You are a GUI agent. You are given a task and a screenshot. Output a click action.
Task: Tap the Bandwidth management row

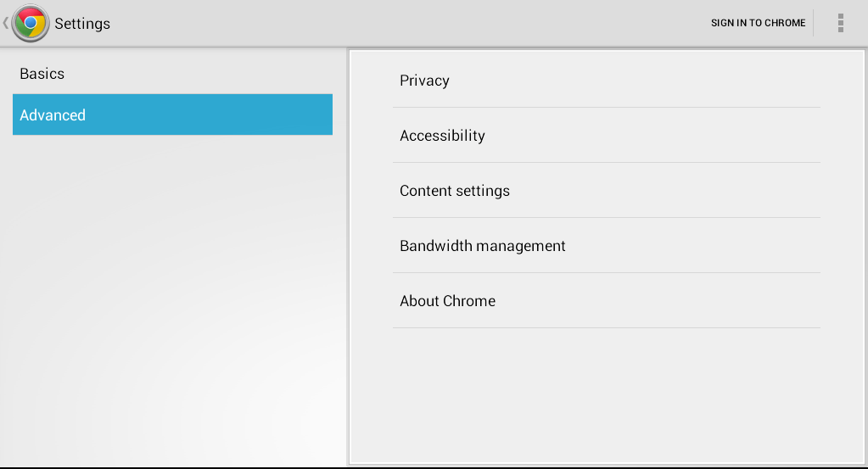click(x=606, y=246)
